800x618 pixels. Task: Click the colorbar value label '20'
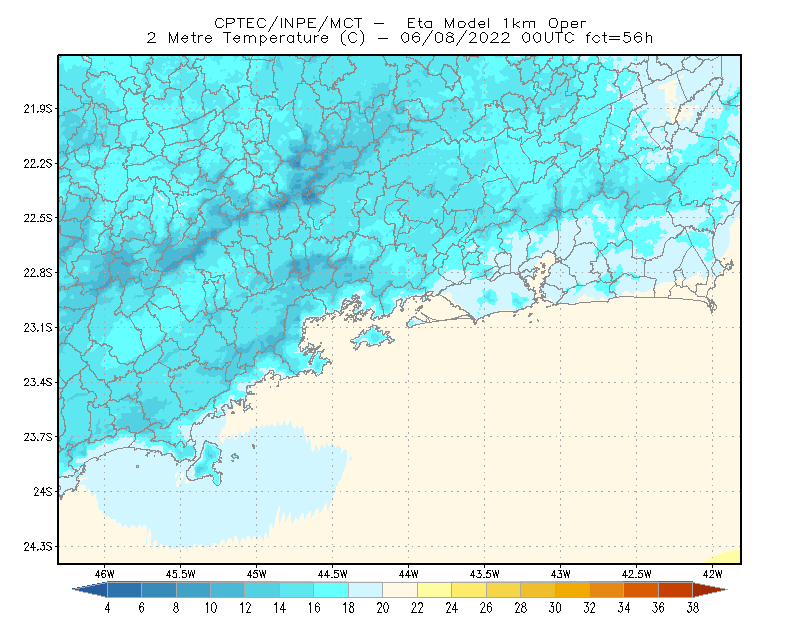click(x=383, y=608)
